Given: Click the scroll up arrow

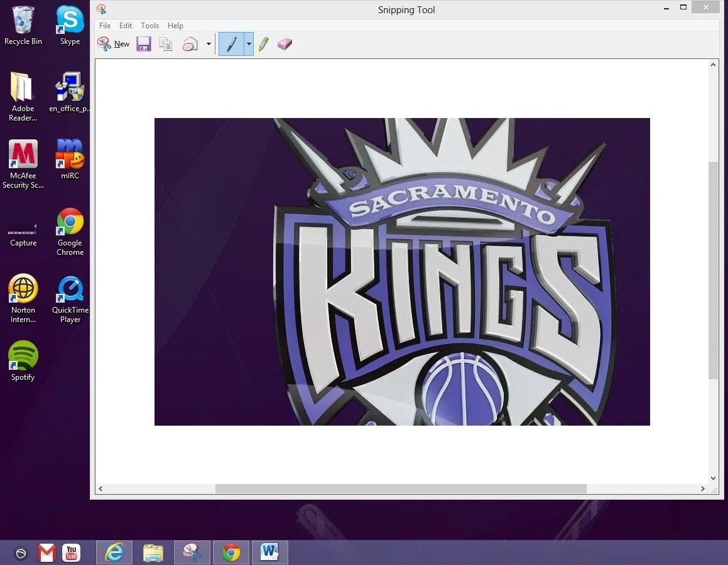Looking at the screenshot, I should tap(713, 65).
